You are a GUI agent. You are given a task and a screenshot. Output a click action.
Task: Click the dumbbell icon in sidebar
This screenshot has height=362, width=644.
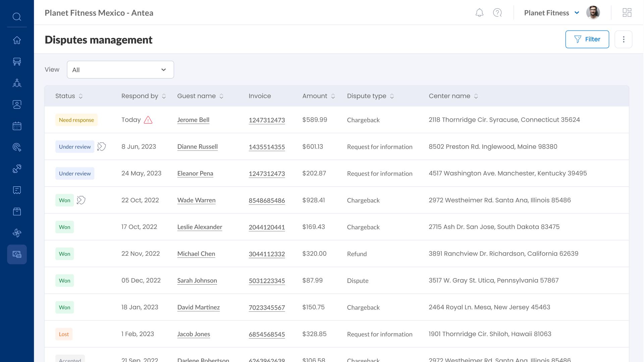[17, 169]
